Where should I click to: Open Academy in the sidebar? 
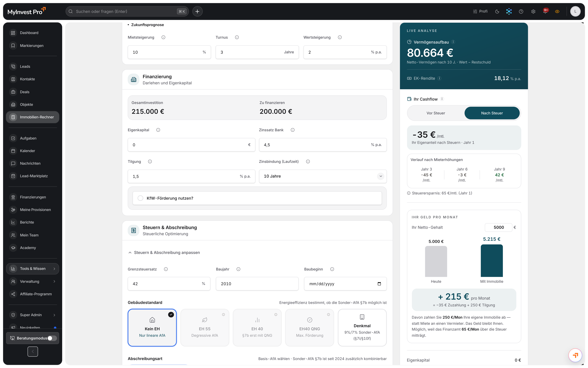[33, 248]
